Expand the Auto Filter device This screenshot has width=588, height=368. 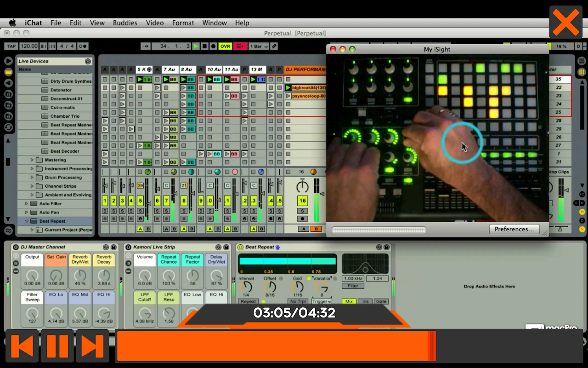27,204
